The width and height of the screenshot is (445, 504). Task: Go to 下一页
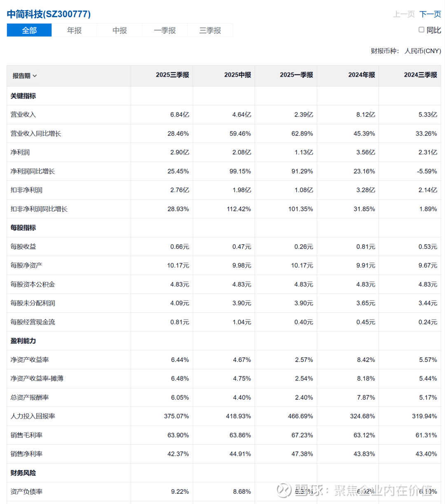430,14
